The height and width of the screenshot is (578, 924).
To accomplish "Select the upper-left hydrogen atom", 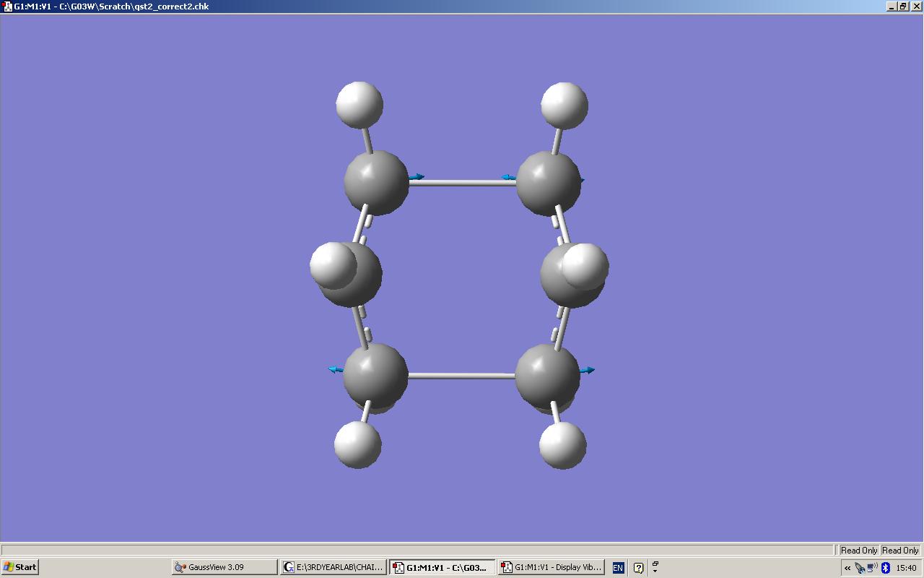I will coord(359,105).
